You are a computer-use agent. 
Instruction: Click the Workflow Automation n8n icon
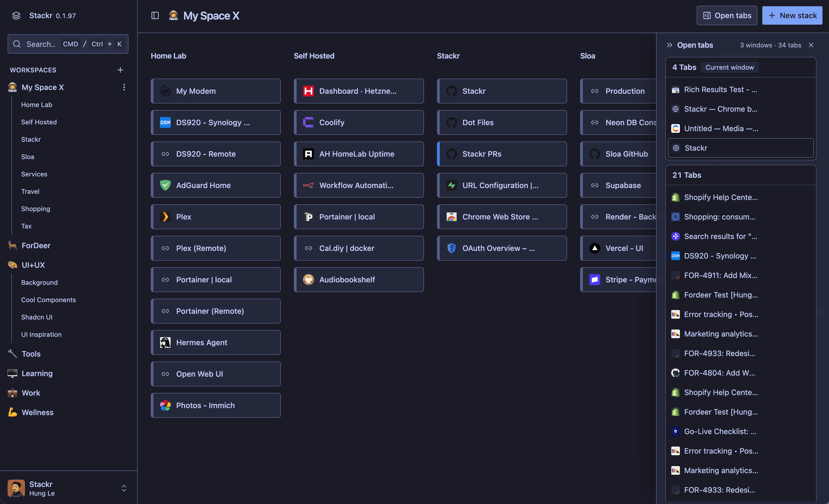point(308,185)
